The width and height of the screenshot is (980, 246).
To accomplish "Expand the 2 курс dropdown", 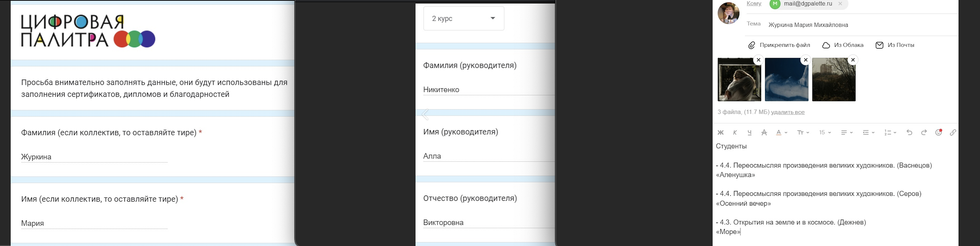I will tap(464, 19).
